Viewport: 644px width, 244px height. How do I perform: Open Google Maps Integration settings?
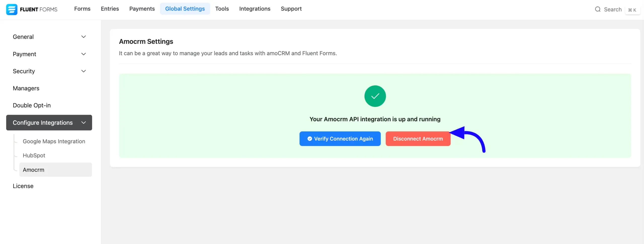[x=54, y=141]
